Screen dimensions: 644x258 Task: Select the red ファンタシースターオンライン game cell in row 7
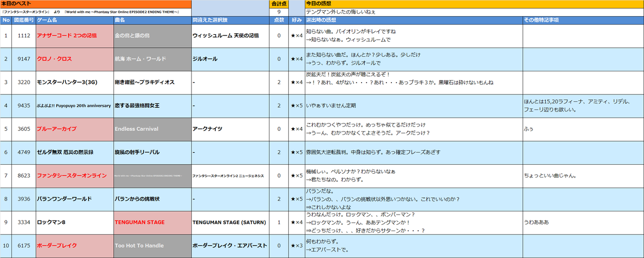point(74,176)
